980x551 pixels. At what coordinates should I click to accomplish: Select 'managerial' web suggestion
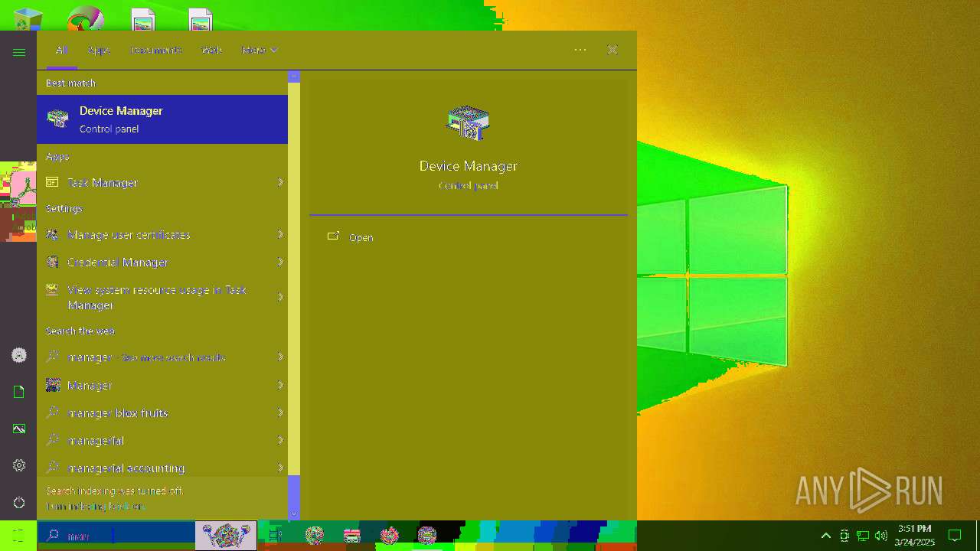click(x=162, y=440)
